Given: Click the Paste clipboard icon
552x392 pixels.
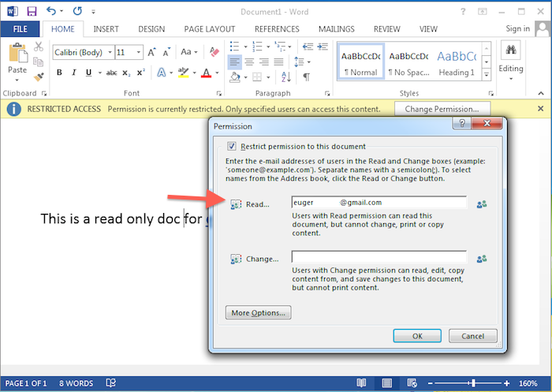Looking at the screenshot, I should [x=17, y=53].
